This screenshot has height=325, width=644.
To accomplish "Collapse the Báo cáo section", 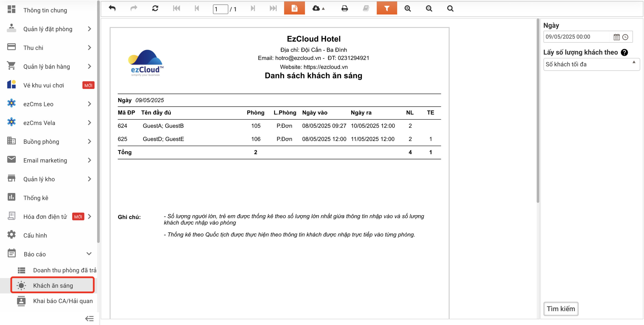I will pyautogui.click(x=89, y=254).
